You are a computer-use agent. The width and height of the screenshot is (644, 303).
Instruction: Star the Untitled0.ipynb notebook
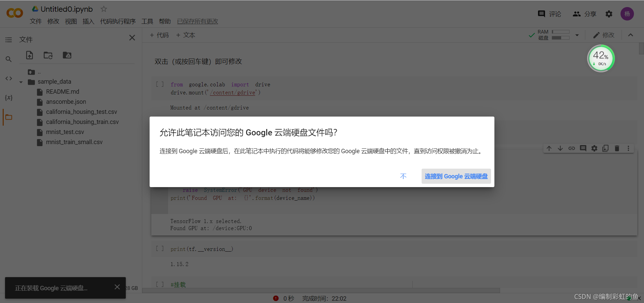tap(104, 9)
